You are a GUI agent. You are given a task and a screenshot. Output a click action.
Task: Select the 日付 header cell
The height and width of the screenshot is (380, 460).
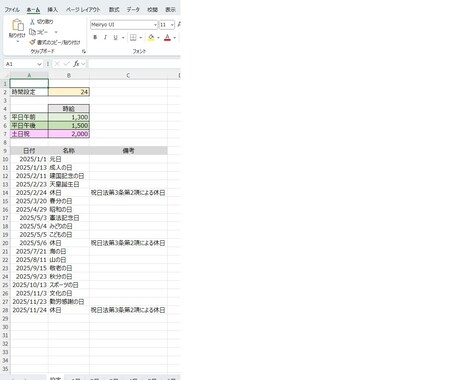pos(29,151)
